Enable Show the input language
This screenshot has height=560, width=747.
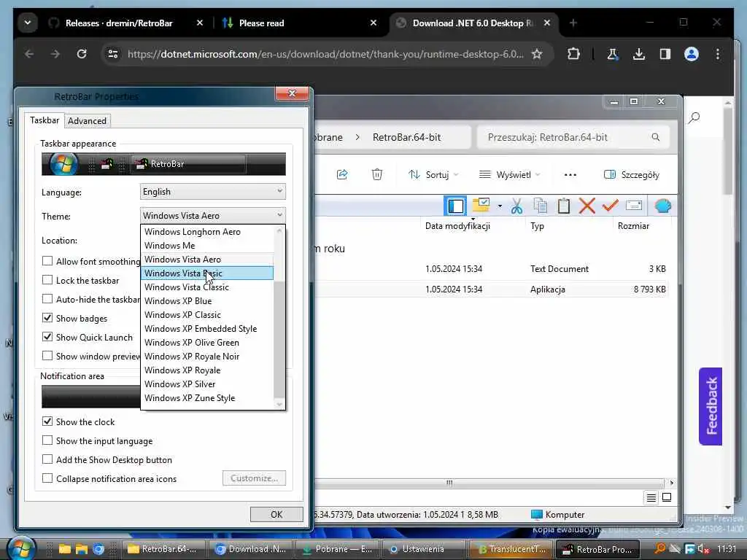coord(47,440)
